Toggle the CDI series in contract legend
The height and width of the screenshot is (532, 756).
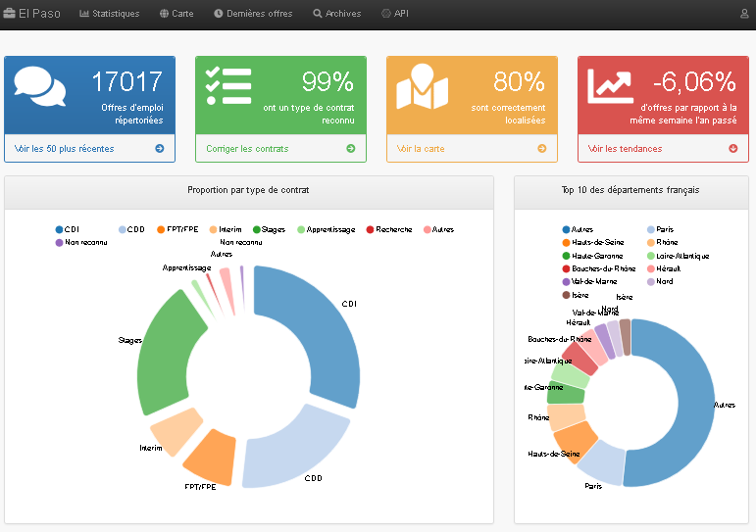click(x=67, y=229)
